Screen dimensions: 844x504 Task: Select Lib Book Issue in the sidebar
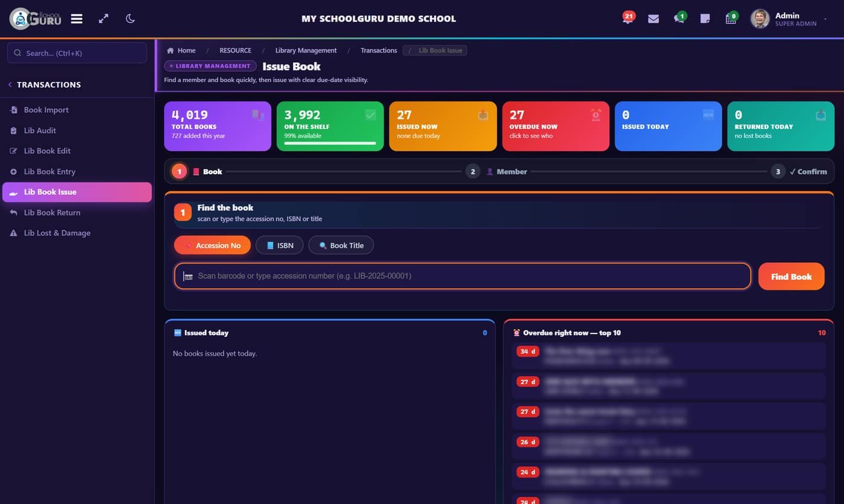(x=77, y=192)
